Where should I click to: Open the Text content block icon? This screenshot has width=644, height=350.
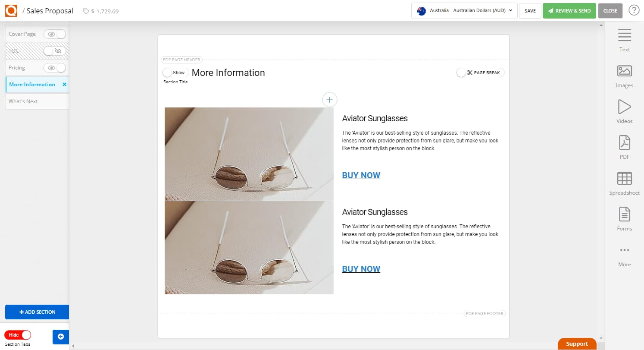pos(624,36)
